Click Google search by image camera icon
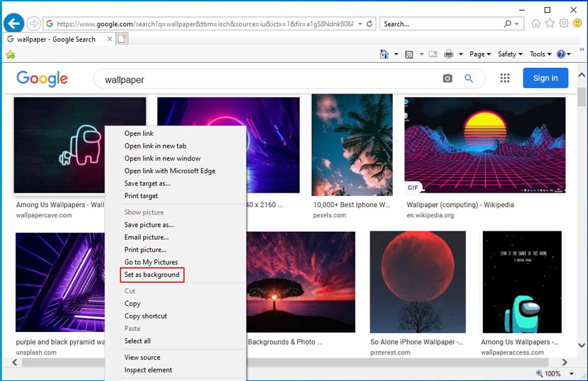This screenshot has width=588, height=381. [x=448, y=78]
